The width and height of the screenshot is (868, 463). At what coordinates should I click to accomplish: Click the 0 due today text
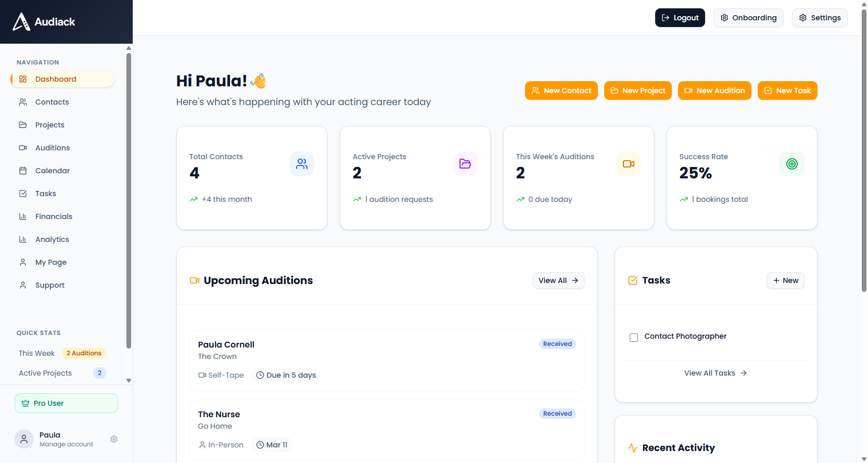pos(550,199)
